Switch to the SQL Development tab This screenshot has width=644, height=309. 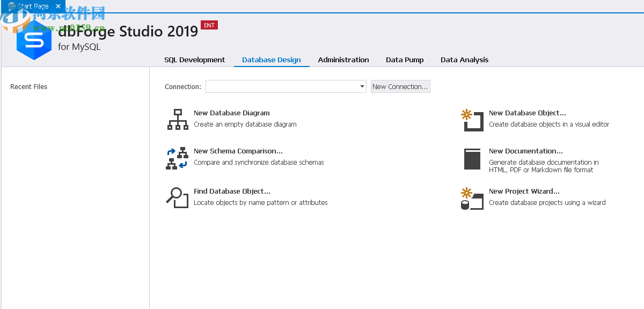pos(194,60)
